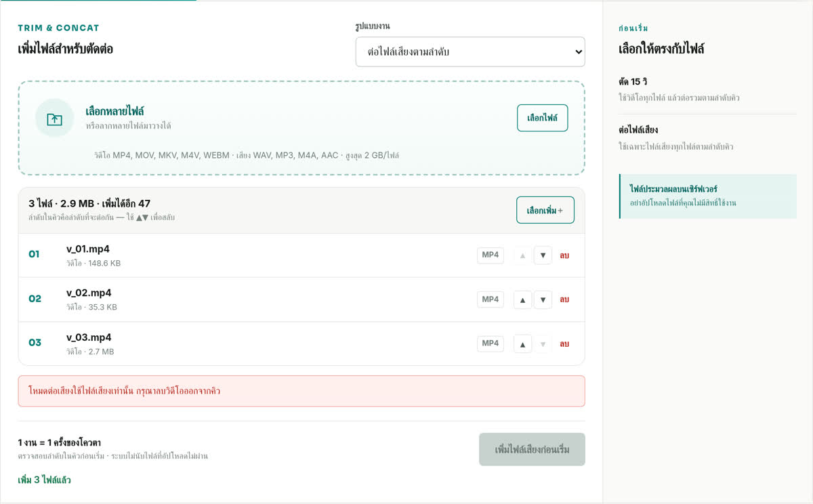Click the เลือกให้ตรงกับไฟล์ sidebar title
Image resolution: width=813 pixels, height=504 pixels.
662,49
